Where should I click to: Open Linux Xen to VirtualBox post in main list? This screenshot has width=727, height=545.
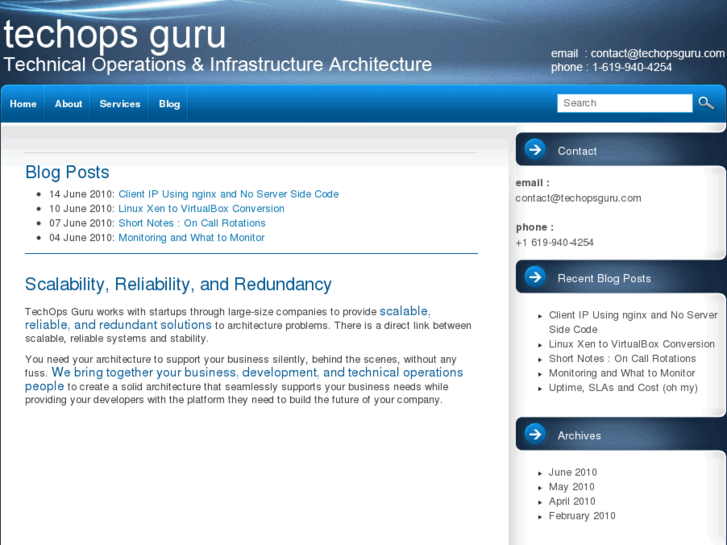[x=201, y=208]
